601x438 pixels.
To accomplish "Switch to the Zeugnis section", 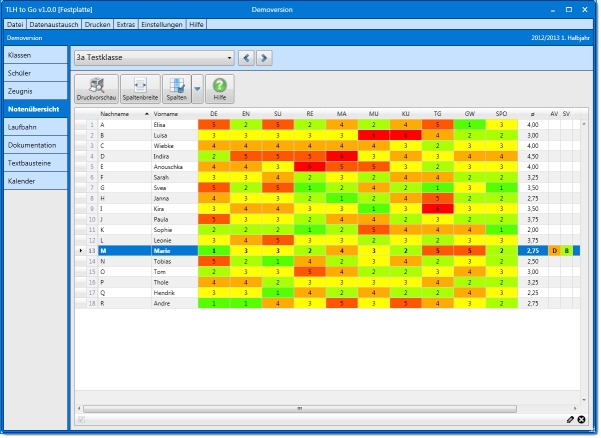I will [35, 90].
